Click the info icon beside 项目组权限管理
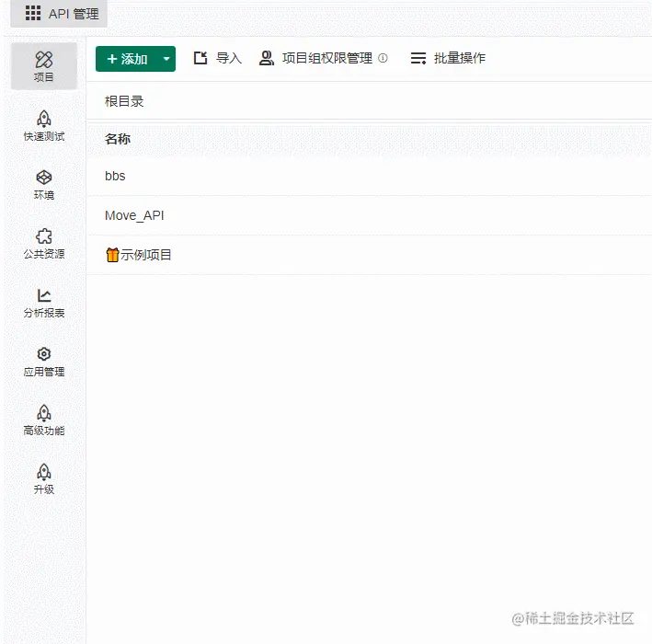The image size is (652, 644). point(383,58)
